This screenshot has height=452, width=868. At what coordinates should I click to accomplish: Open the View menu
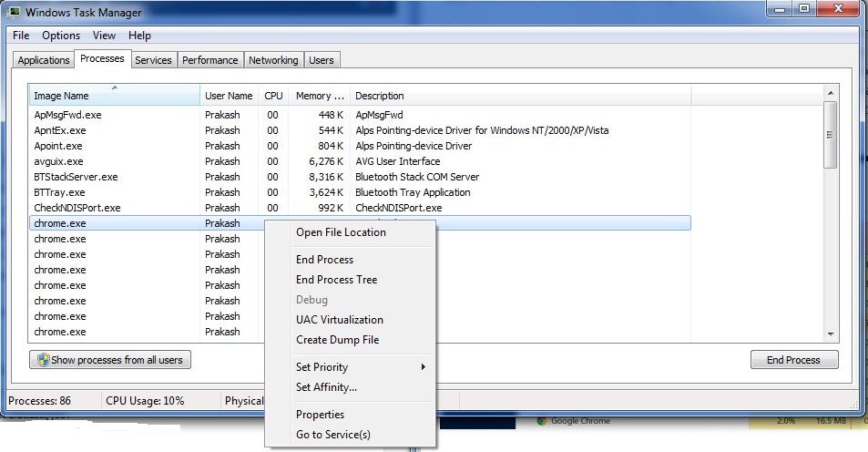[104, 36]
